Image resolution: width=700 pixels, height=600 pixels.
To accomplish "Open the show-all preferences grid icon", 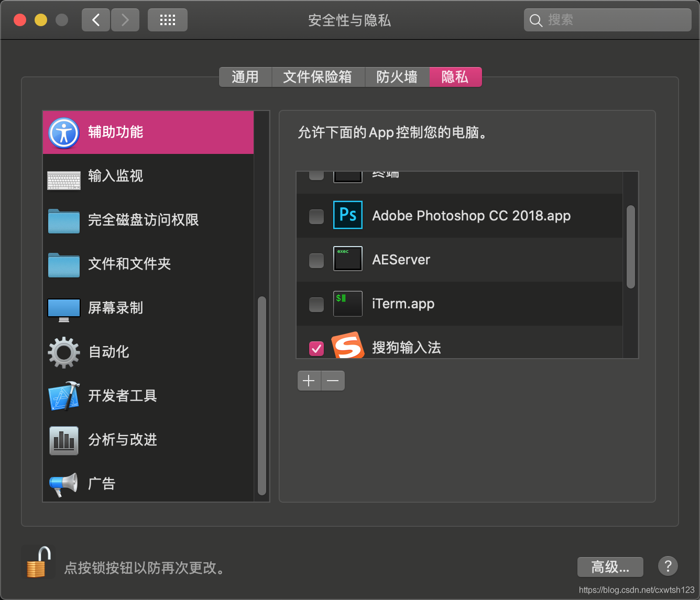I will point(167,19).
